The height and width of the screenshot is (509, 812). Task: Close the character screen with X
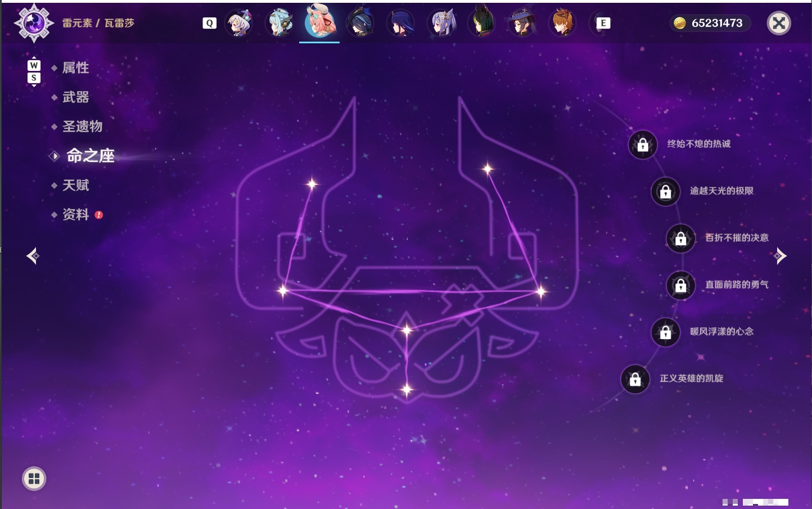[x=779, y=23]
